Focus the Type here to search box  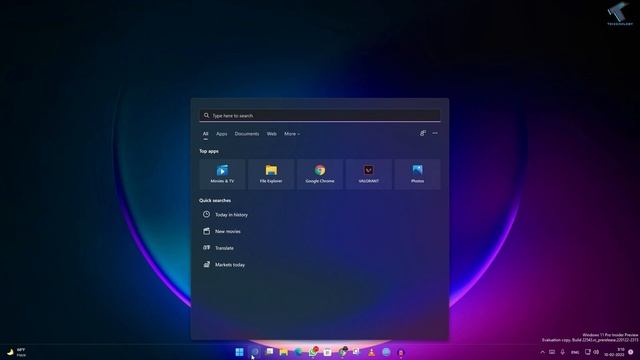point(320,116)
